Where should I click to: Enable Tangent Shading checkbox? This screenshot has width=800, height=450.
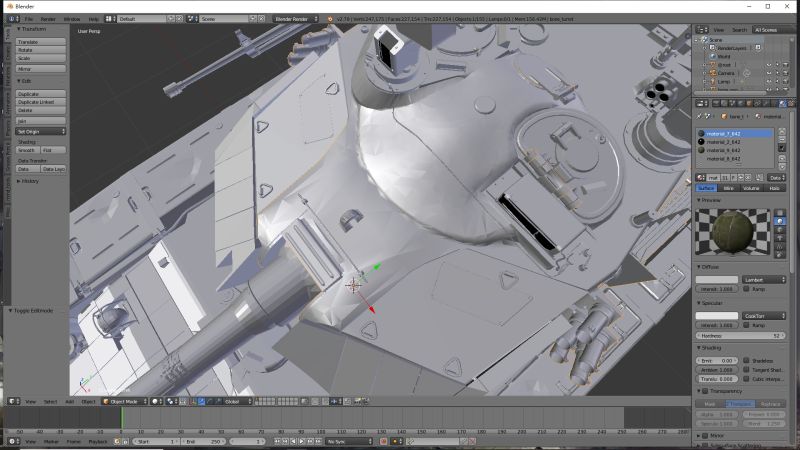746,370
